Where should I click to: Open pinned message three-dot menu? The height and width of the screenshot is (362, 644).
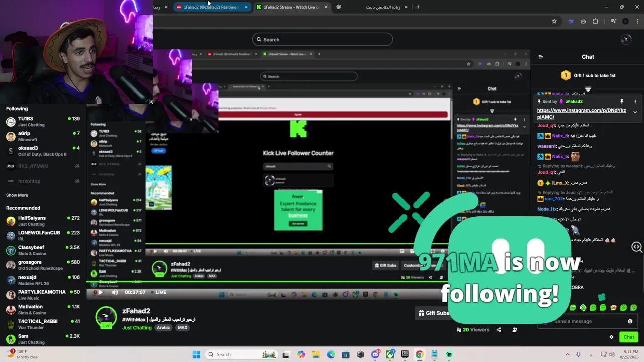coord(635,102)
